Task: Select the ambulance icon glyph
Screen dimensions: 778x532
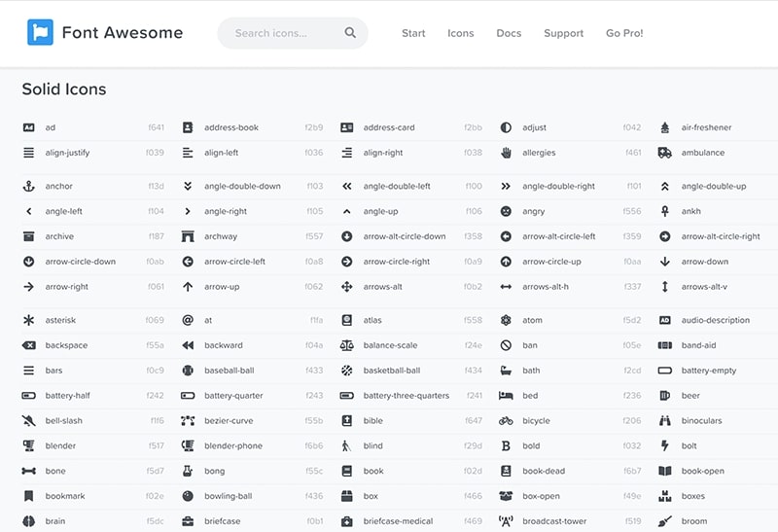Action: coord(665,153)
